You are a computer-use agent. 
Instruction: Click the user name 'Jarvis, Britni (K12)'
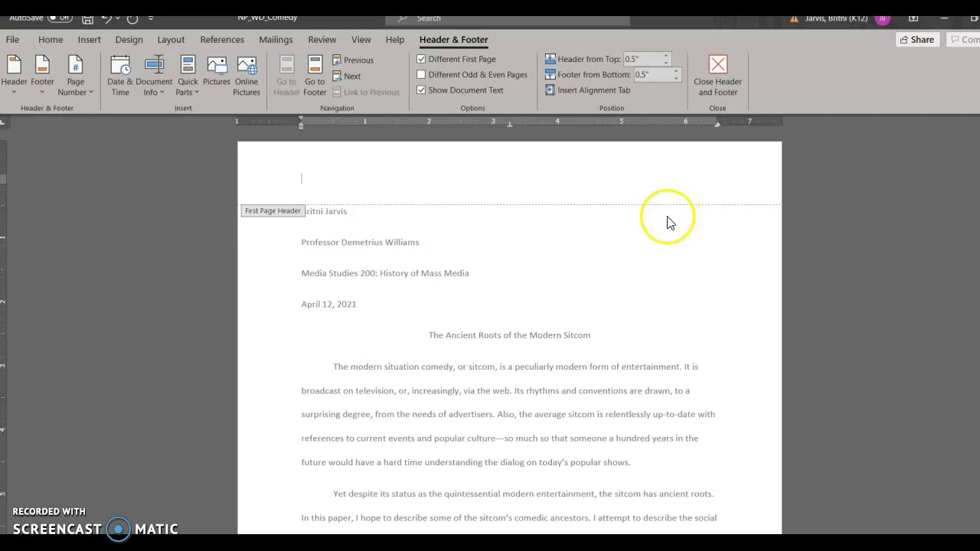tap(836, 18)
